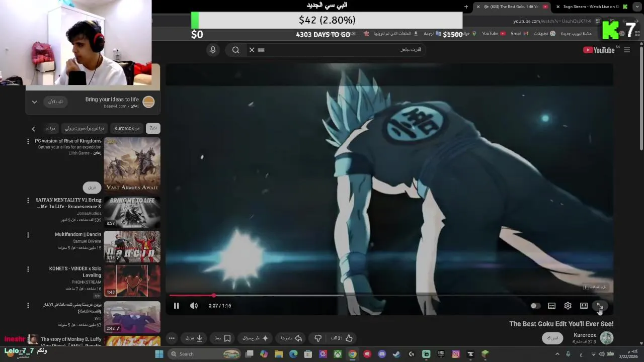
Task: Open Epic Games Launcher from taskbar
Action: coord(441,354)
